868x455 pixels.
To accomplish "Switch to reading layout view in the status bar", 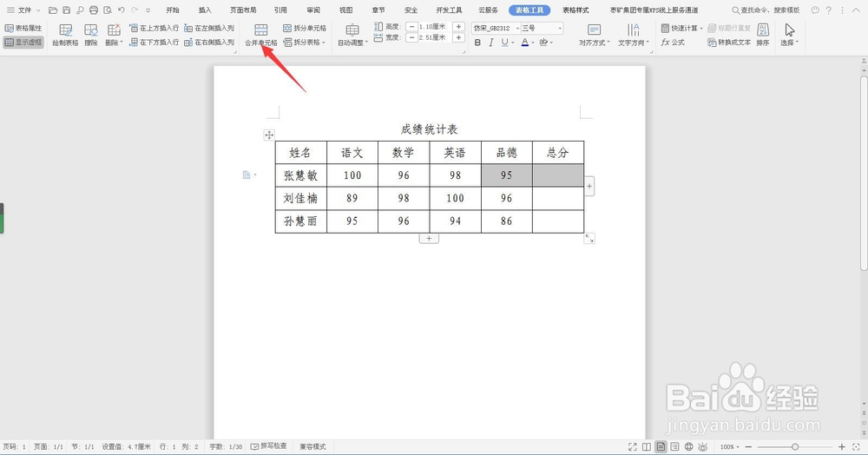I will pos(647,446).
